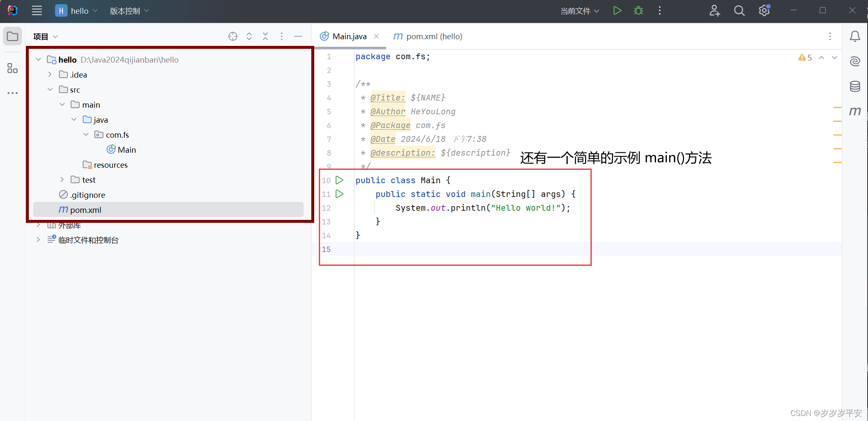
Task: Open the Structure tool window icon
Action: pos(13,68)
